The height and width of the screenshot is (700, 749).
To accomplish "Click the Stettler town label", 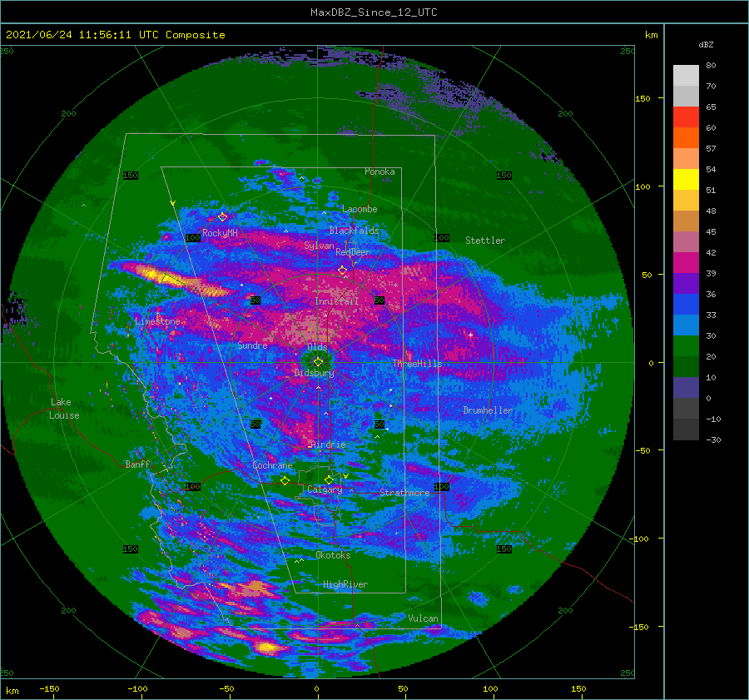I will 485,241.
